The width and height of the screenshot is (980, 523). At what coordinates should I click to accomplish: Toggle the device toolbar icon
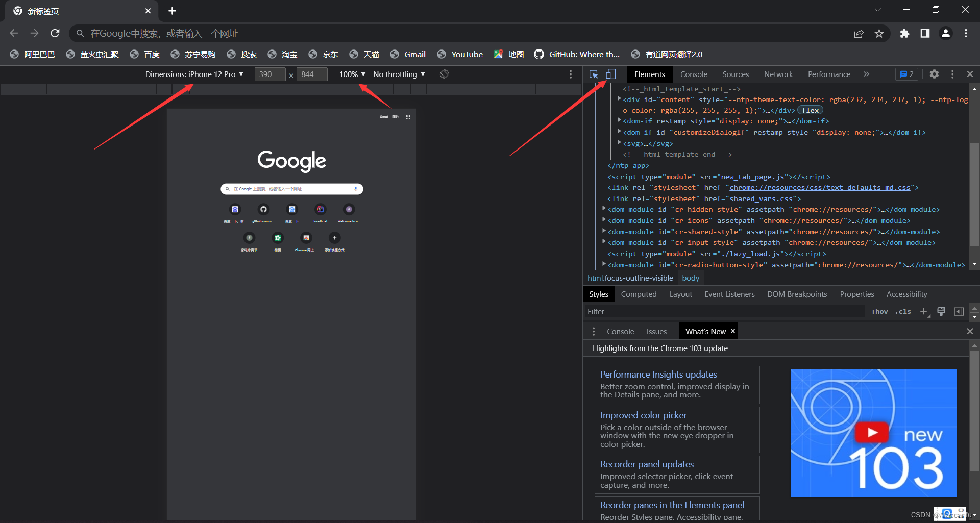pyautogui.click(x=610, y=74)
